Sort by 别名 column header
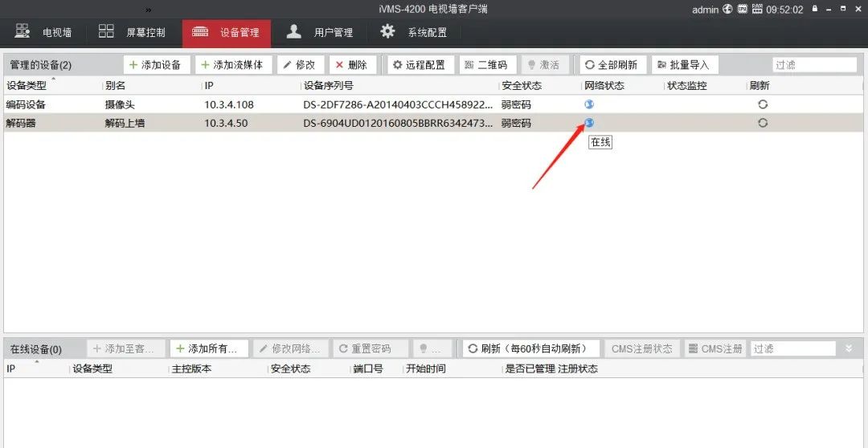The width and height of the screenshot is (868, 448). tap(114, 86)
